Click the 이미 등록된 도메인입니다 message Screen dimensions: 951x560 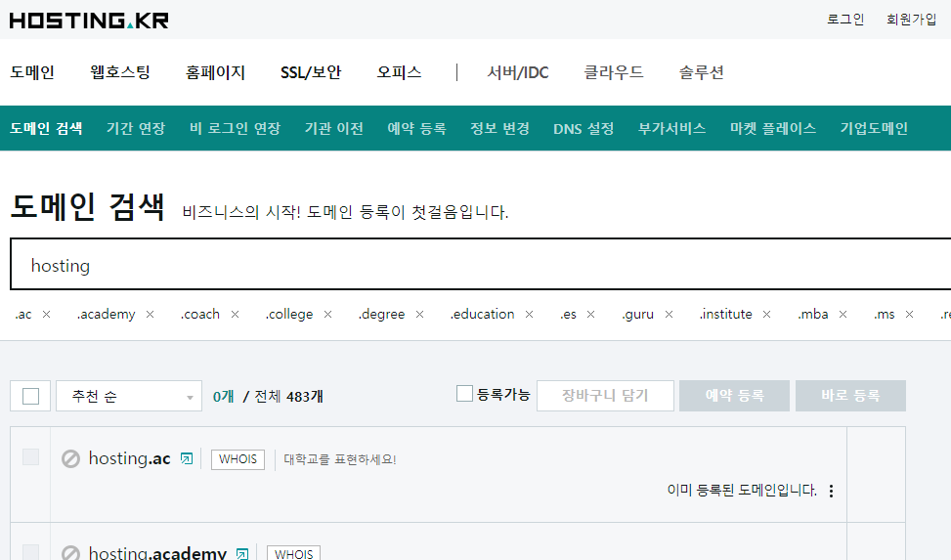pyautogui.click(x=742, y=491)
